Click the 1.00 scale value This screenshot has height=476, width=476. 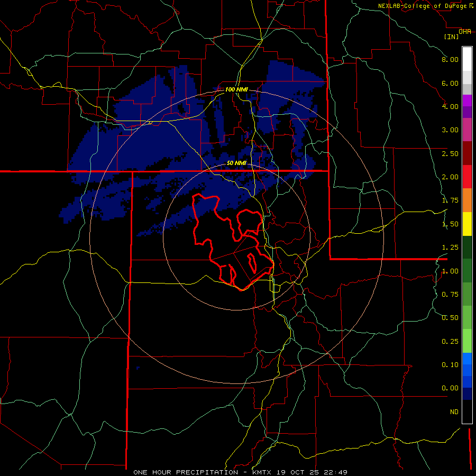450,271
